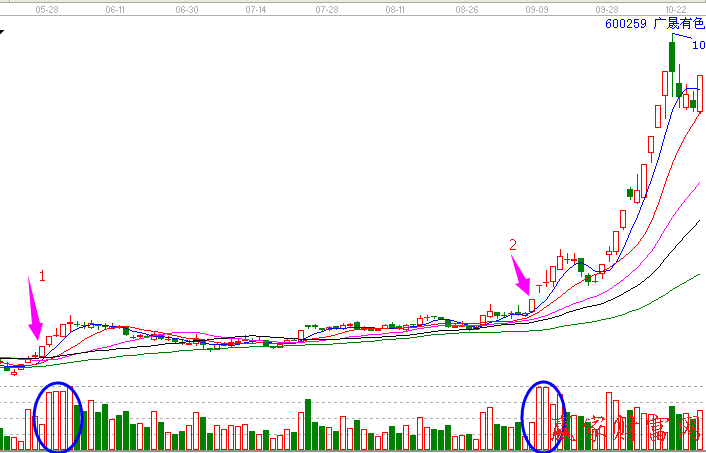Image resolution: width=706 pixels, height=453 pixels.
Task: Select the 07-14 date on time axis
Action: point(255,8)
